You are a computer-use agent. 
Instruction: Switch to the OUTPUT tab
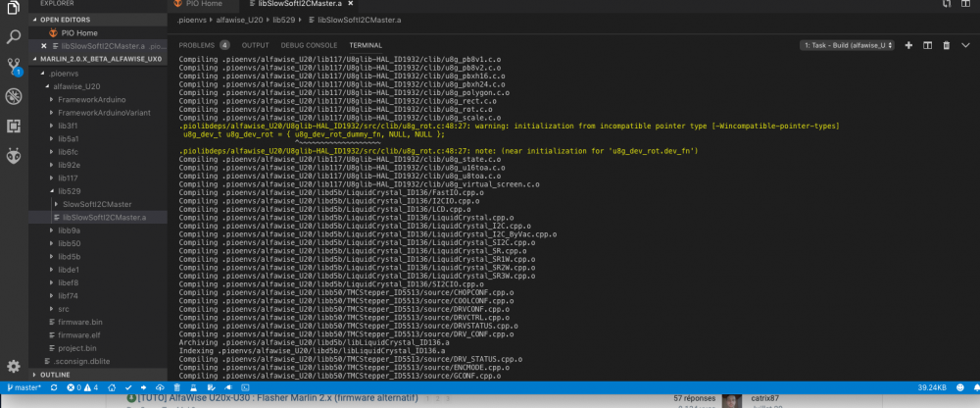[x=255, y=45]
